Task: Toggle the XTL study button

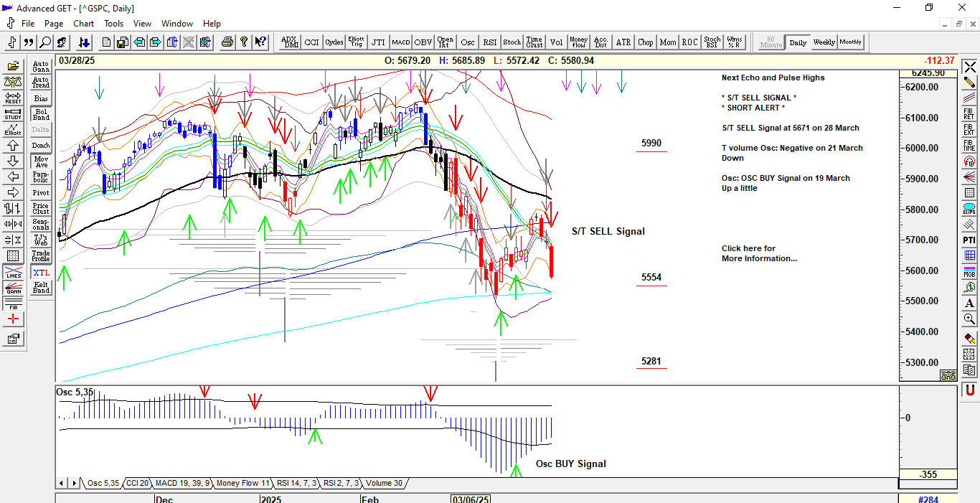Action: (x=41, y=272)
